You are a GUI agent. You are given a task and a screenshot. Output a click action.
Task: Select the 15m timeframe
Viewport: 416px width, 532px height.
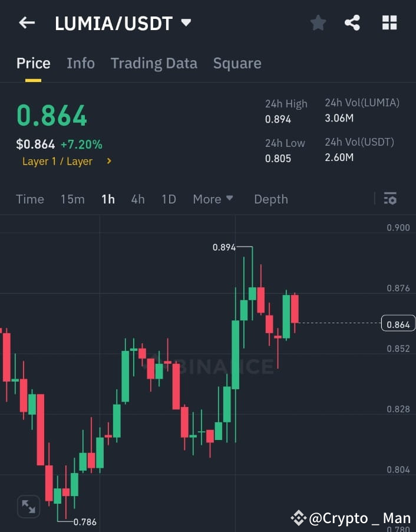click(x=72, y=199)
